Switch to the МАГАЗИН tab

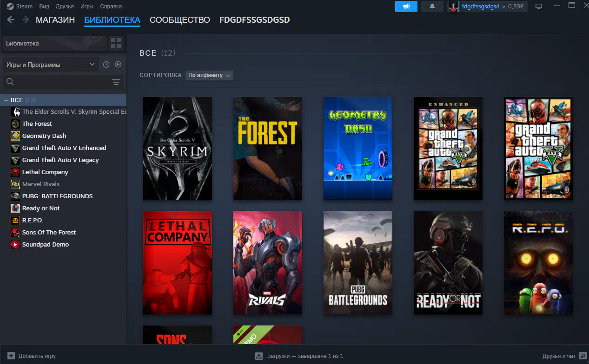click(x=55, y=20)
